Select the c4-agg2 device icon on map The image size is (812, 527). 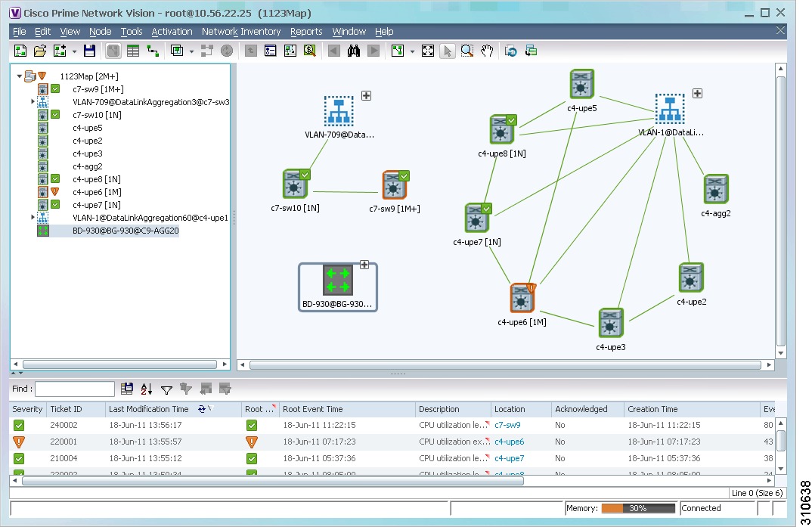tap(716, 189)
